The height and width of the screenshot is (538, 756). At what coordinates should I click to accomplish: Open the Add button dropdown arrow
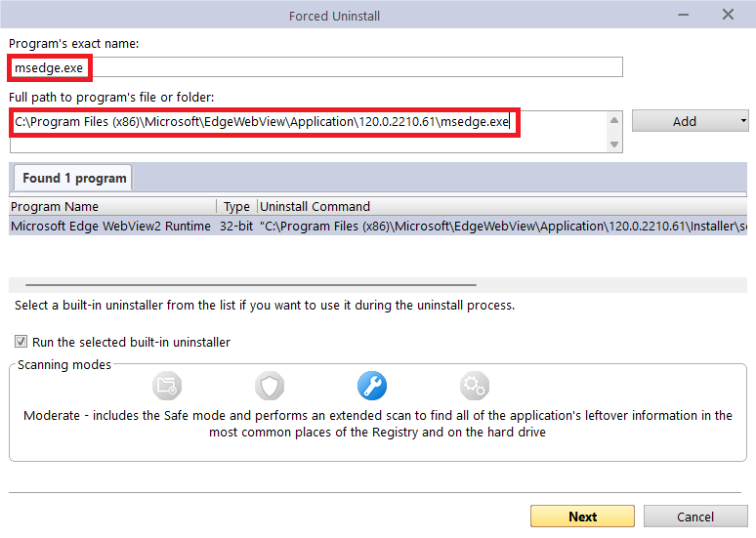[x=742, y=121]
